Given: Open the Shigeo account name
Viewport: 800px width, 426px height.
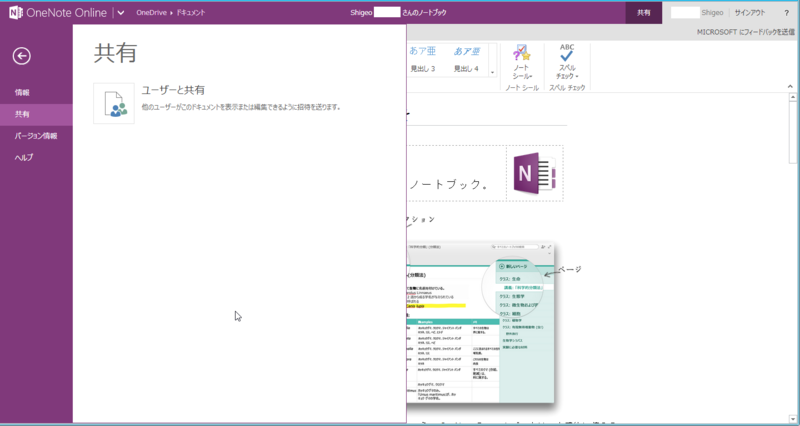Looking at the screenshot, I should coord(712,13).
